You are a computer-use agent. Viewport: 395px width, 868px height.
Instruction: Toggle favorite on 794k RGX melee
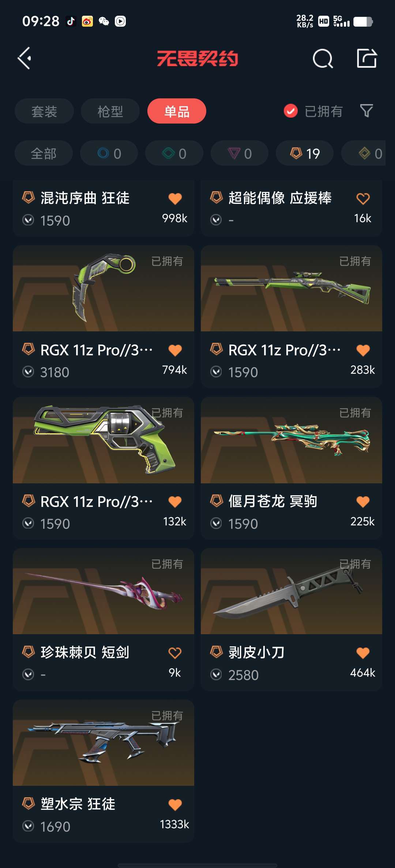175,350
